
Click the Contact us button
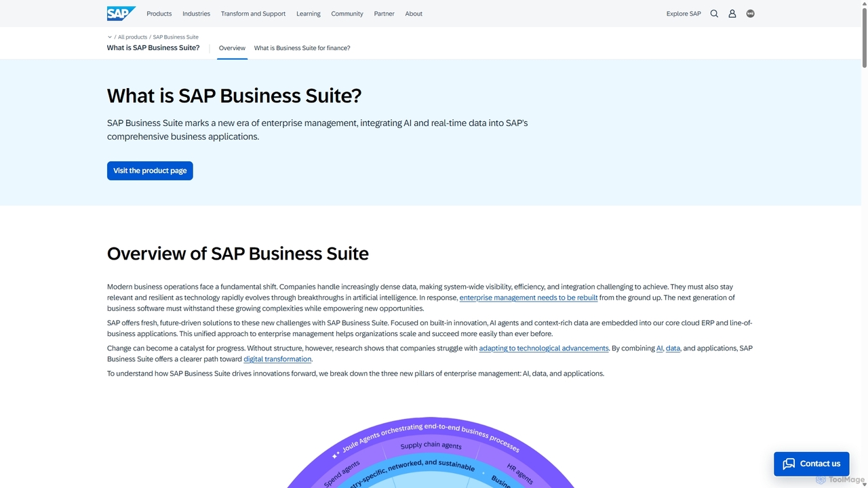(811, 464)
